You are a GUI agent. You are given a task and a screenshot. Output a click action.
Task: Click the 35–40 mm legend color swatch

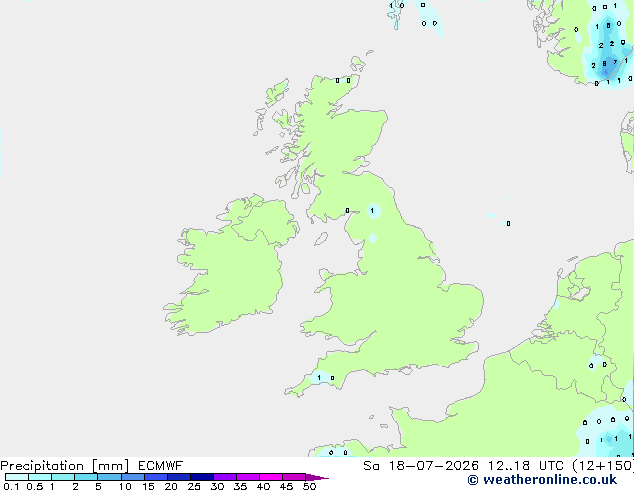pyautogui.click(x=248, y=477)
